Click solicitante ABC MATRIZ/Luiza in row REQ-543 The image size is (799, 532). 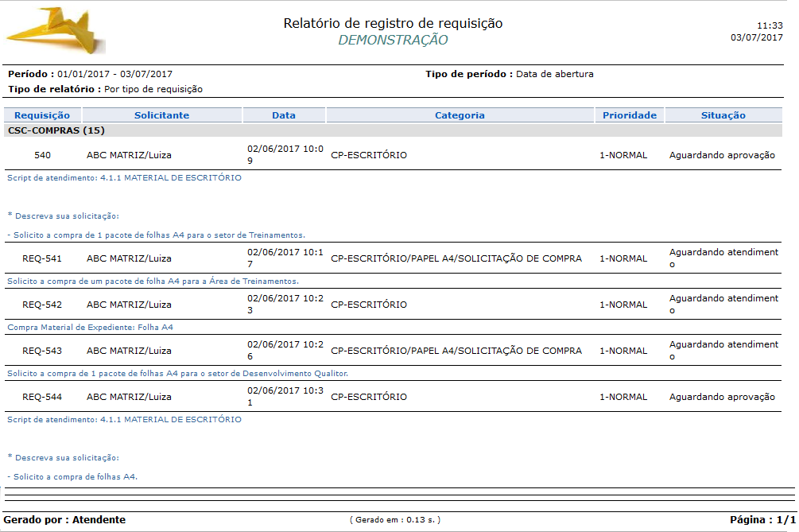129,351
